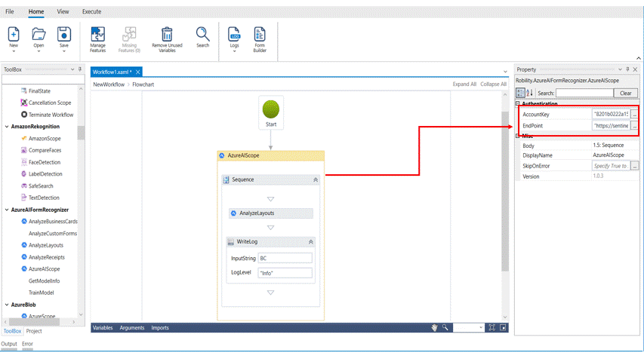Click the Start node in flowchart
The image size is (644, 362).
pos(271,111)
